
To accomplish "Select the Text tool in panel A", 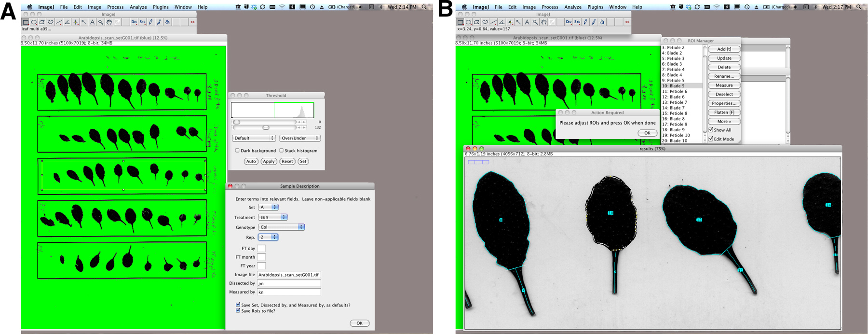I will click(x=92, y=22).
